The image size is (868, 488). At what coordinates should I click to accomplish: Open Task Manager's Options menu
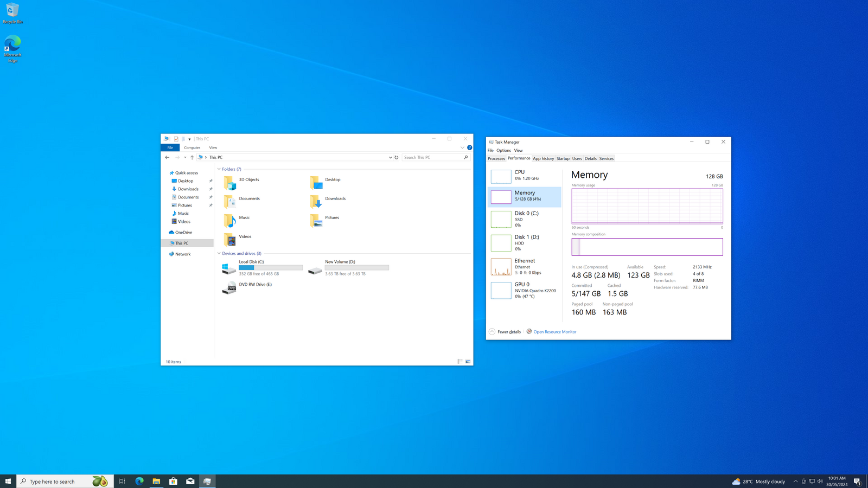pos(503,151)
